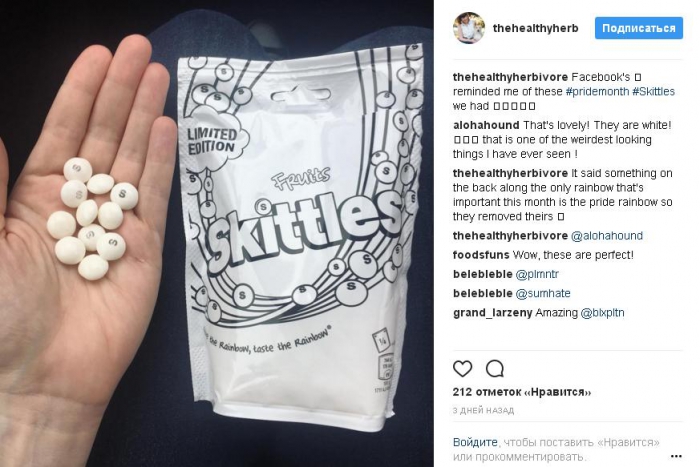Open the @plmntr mention
Image resolution: width=700 pixels, height=467 pixels.
point(537,274)
